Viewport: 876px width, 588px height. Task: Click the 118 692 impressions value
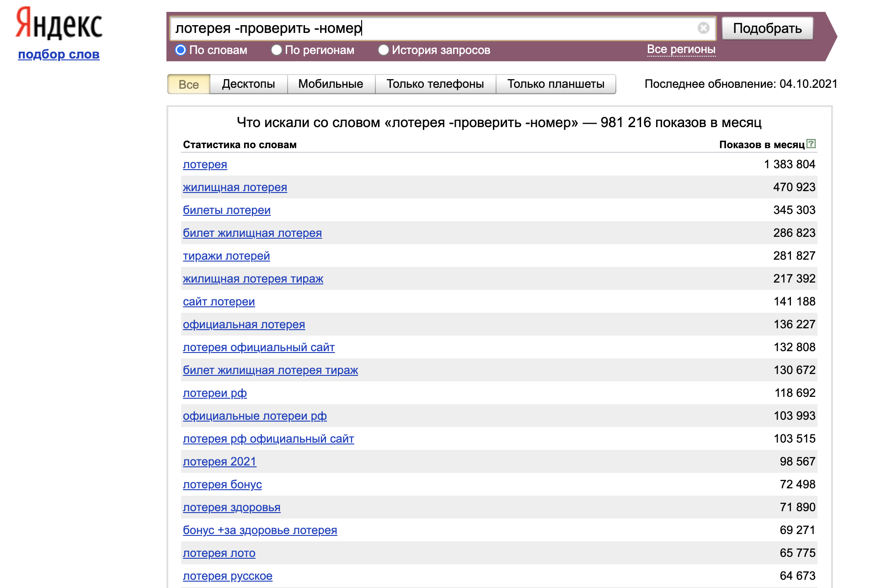click(x=795, y=393)
